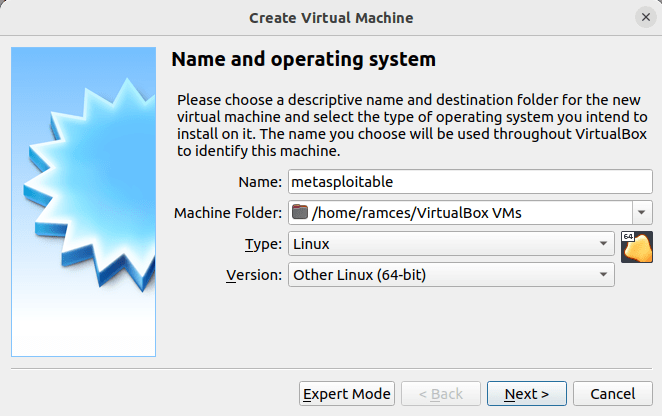Image resolution: width=662 pixels, height=416 pixels.
Task: Click the Name field containing metasploitable
Action: (470, 182)
